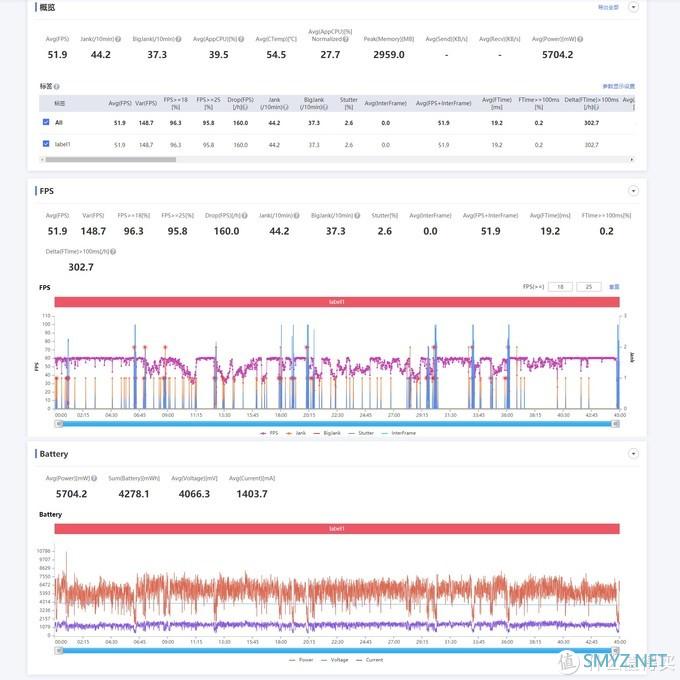The image size is (680, 680).
Task: Click Drop(FPS) value 160.0 in FPS section
Action: pos(226,231)
